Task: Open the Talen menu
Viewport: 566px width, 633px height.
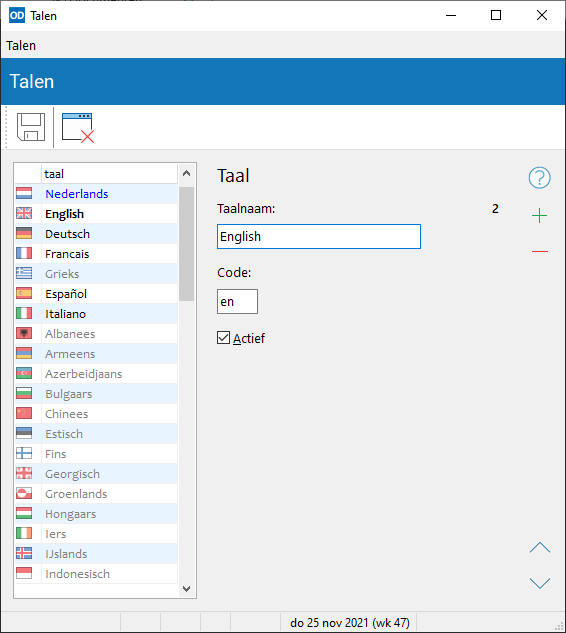Action: pyautogui.click(x=21, y=46)
